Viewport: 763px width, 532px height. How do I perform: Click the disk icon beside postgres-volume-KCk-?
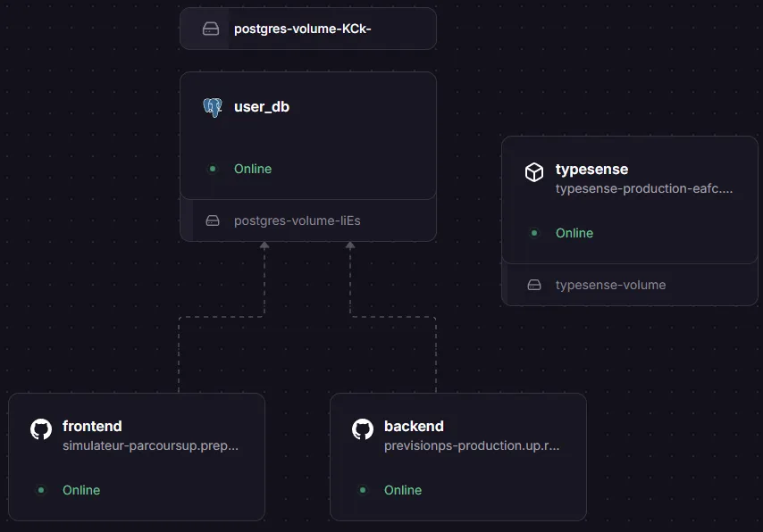[211, 29]
